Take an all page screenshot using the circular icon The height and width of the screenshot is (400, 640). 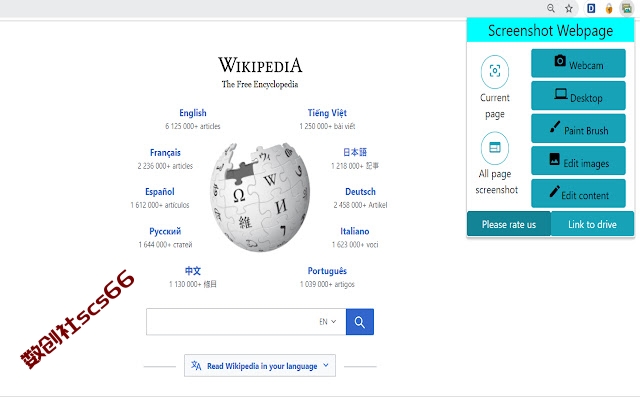point(495,148)
